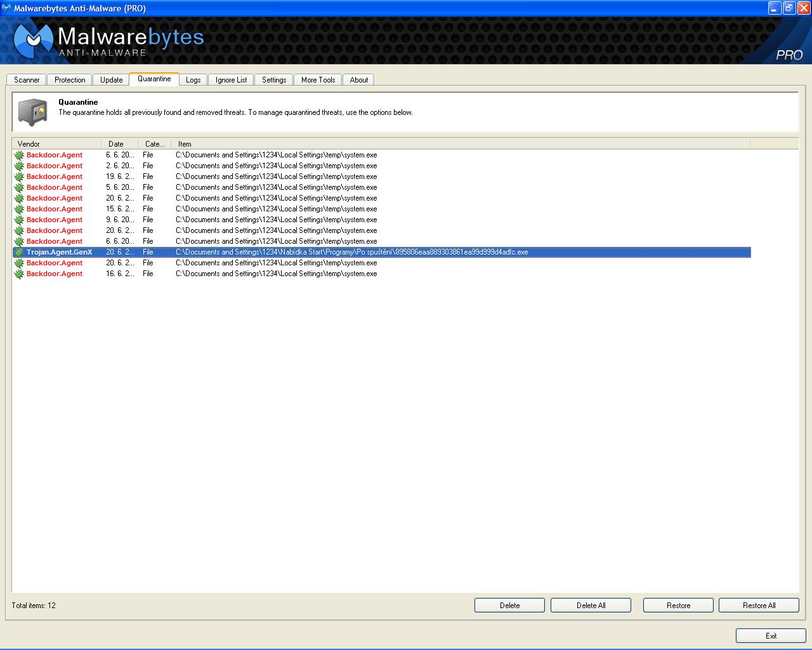Click the Nabídka Start path ending 895806eaa...exe
812x650 pixels.
click(351, 252)
